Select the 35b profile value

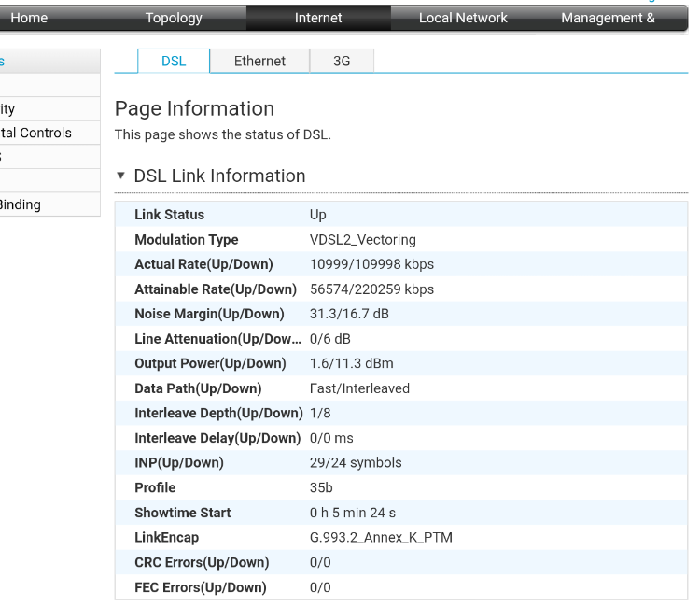click(x=321, y=487)
